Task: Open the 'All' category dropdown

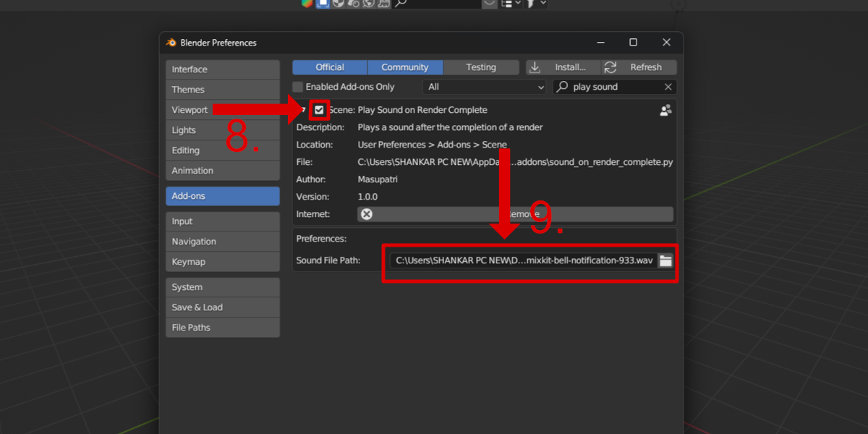Action: click(x=485, y=87)
